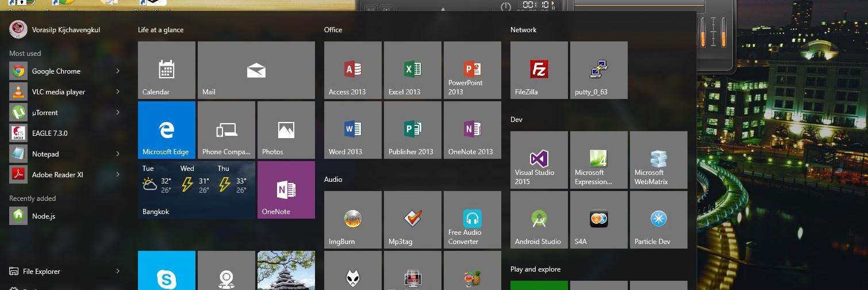868x290 pixels.
Task: Click the Vorasilp Kijchavengkul user account
Action: tap(55, 29)
